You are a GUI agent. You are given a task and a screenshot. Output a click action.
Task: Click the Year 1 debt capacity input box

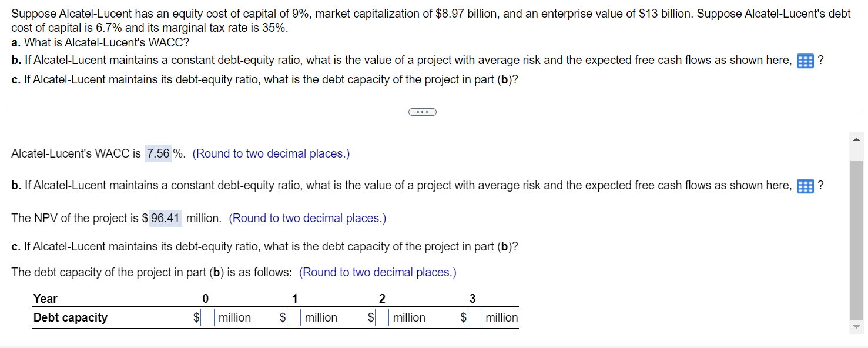click(294, 318)
